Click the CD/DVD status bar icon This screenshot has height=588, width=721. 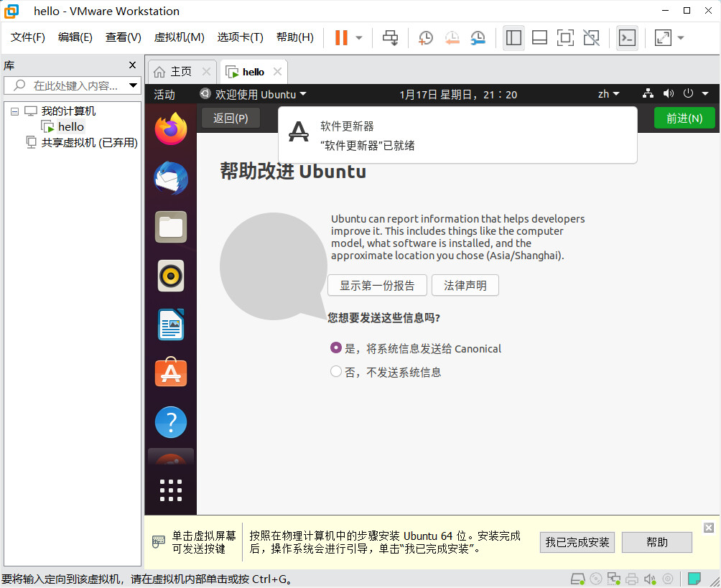point(596,579)
